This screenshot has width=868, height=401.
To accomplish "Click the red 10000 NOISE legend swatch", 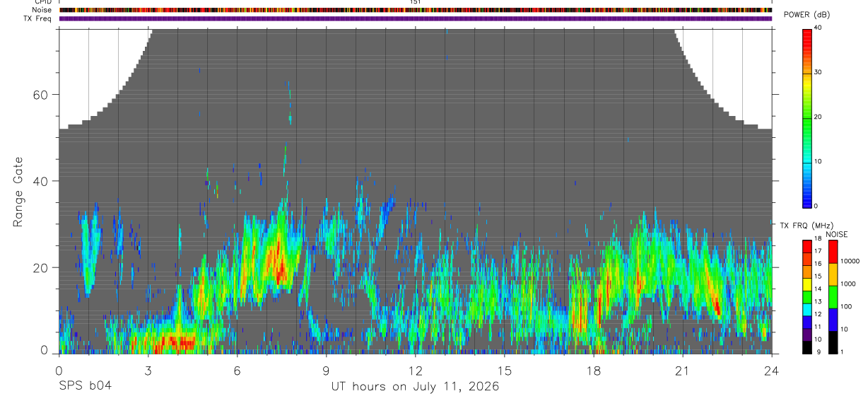I will (x=832, y=252).
